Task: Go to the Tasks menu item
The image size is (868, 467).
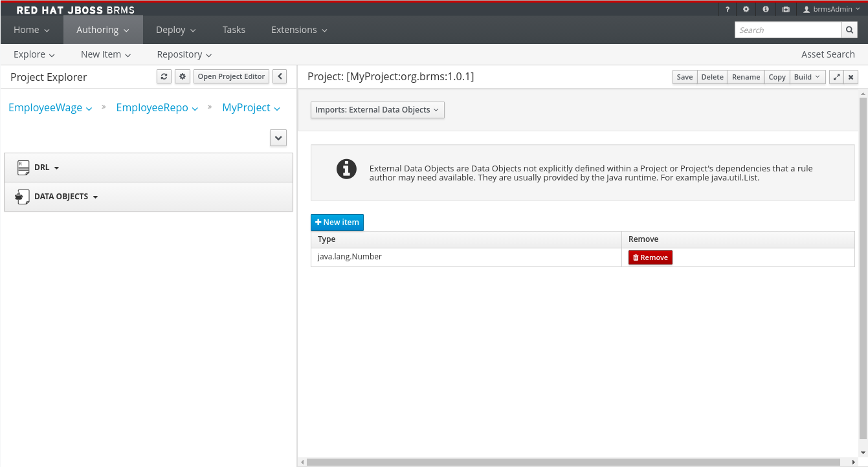Action: [x=234, y=30]
